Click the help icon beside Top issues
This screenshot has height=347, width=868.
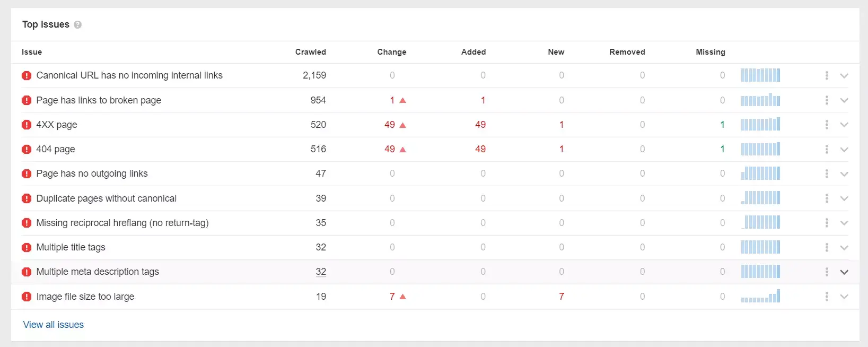77,25
